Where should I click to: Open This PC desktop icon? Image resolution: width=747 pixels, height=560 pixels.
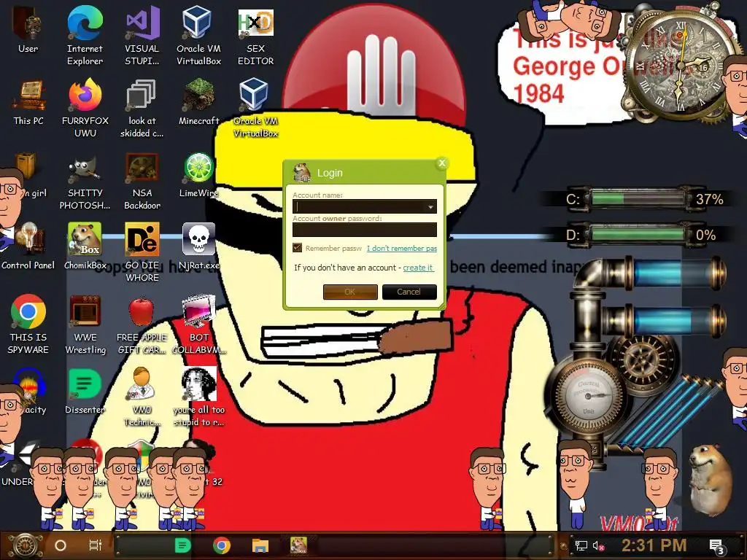[28, 102]
